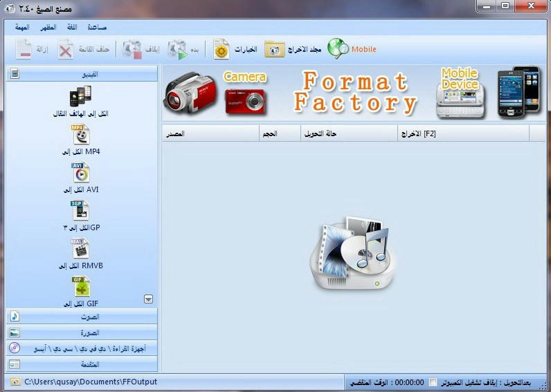Click the picture icon on Image panel

click(x=15, y=333)
